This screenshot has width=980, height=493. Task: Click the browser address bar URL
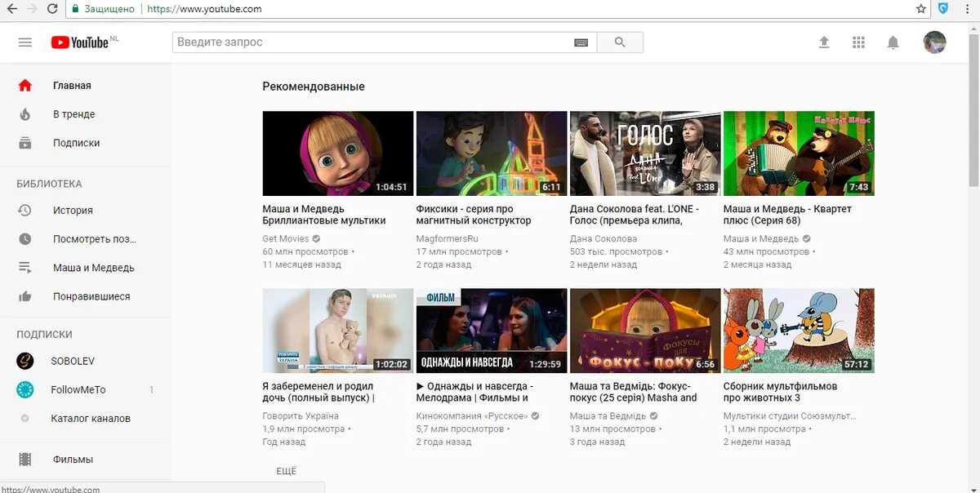tap(204, 9)
